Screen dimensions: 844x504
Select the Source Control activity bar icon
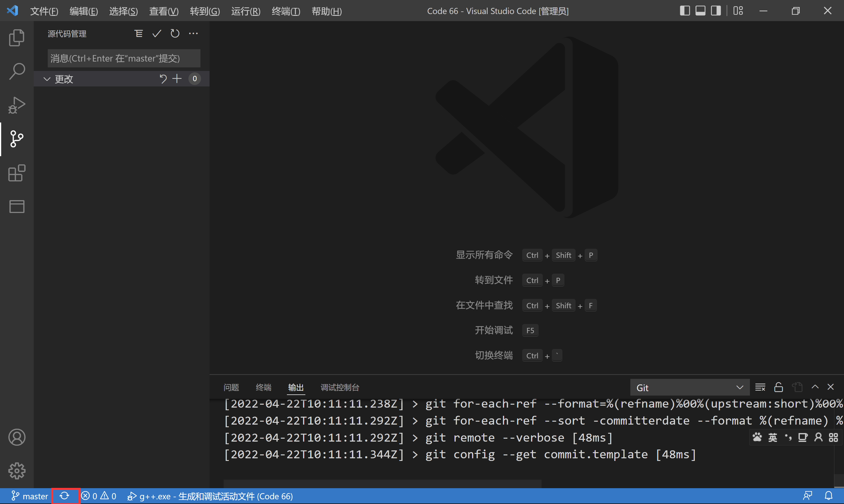pos(17,139)
